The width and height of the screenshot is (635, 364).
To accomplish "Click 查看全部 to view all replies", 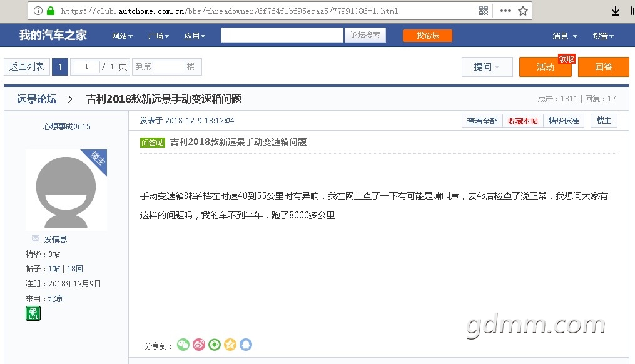I will click(x=482, y=121).
